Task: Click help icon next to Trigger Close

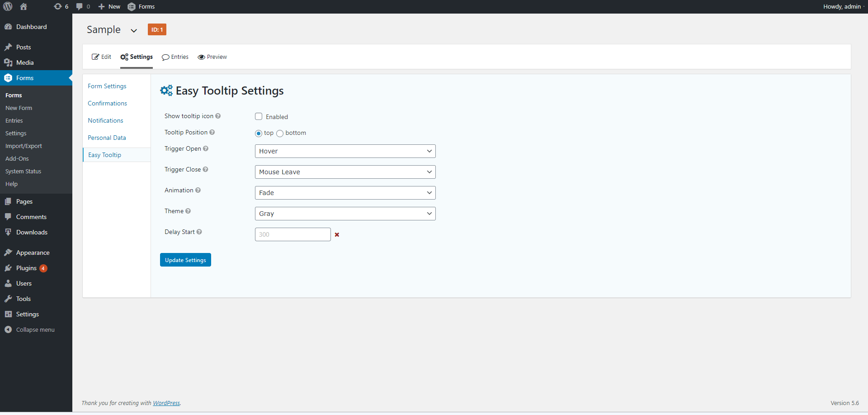Action: (205, 169)
